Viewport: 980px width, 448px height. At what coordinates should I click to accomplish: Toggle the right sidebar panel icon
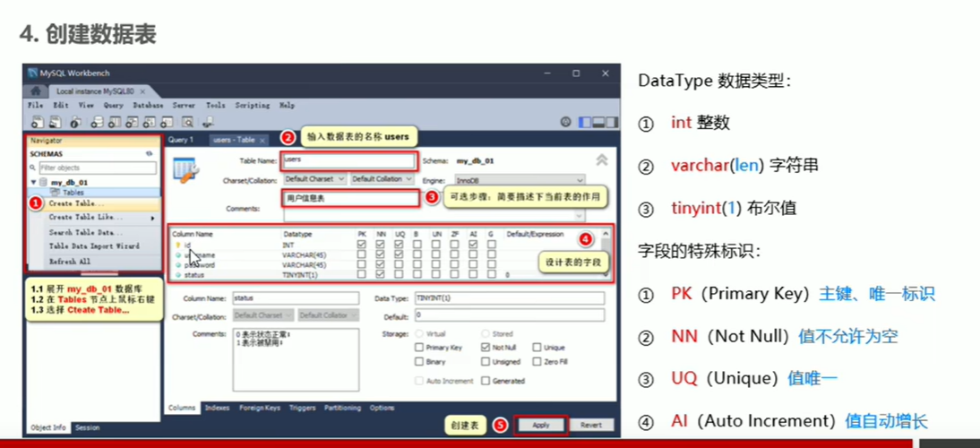[612, 123]
